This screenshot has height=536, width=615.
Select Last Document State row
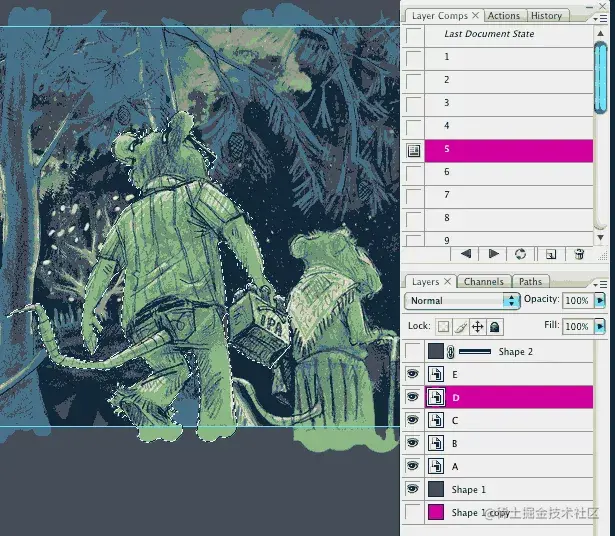point(509,34)
